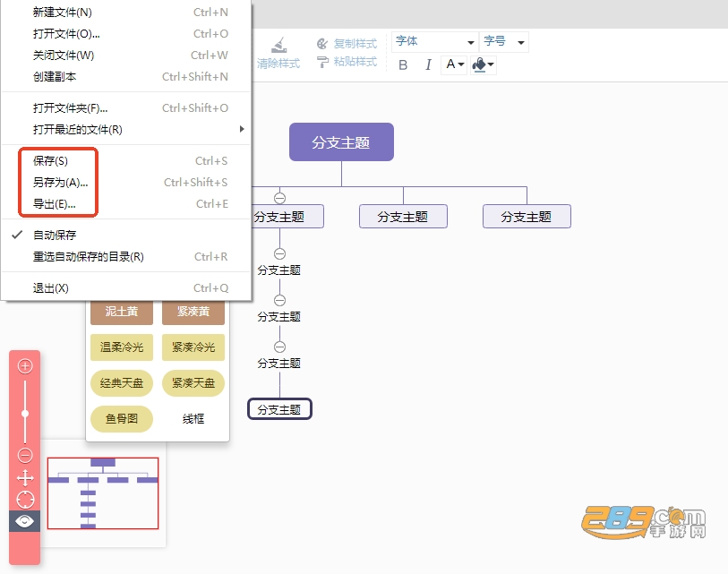The image size is (728, 574).
Task: Toggle italic text formatting
Action: coord(428,64)
